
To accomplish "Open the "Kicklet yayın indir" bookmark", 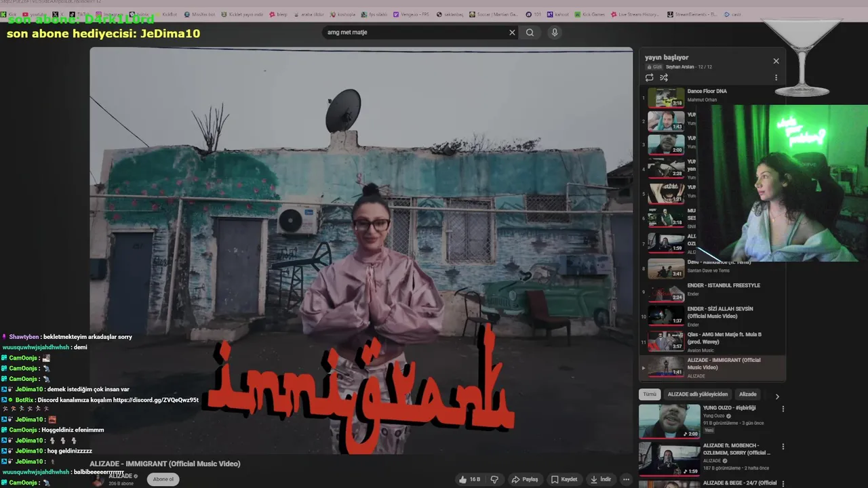I will (242, 14).
